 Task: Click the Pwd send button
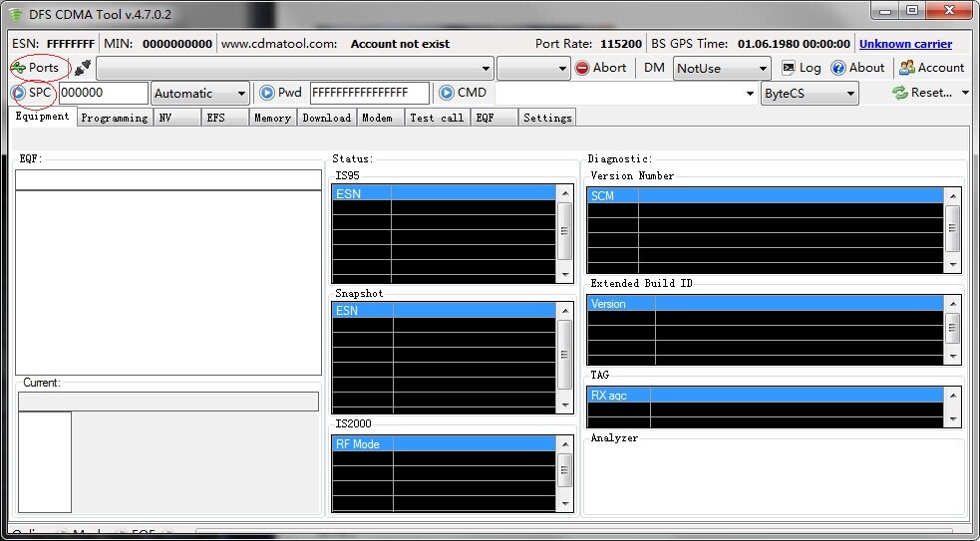point(280,93)
